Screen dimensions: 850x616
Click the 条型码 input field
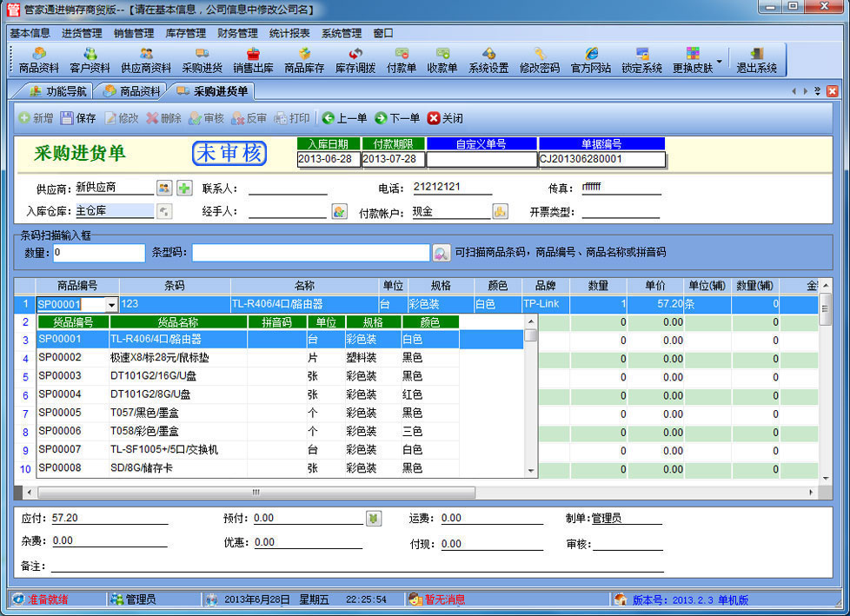coord(310,253)
